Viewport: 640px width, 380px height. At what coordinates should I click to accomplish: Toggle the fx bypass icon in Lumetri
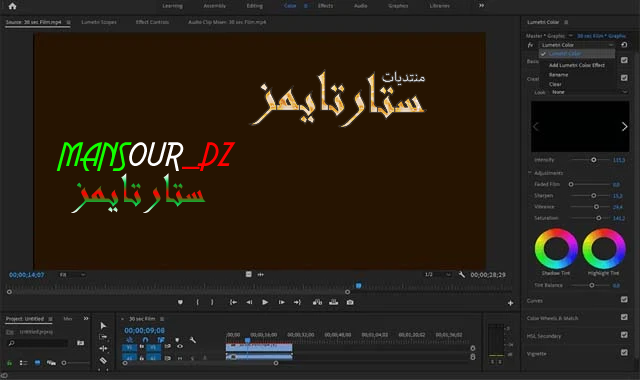(530, 45)
